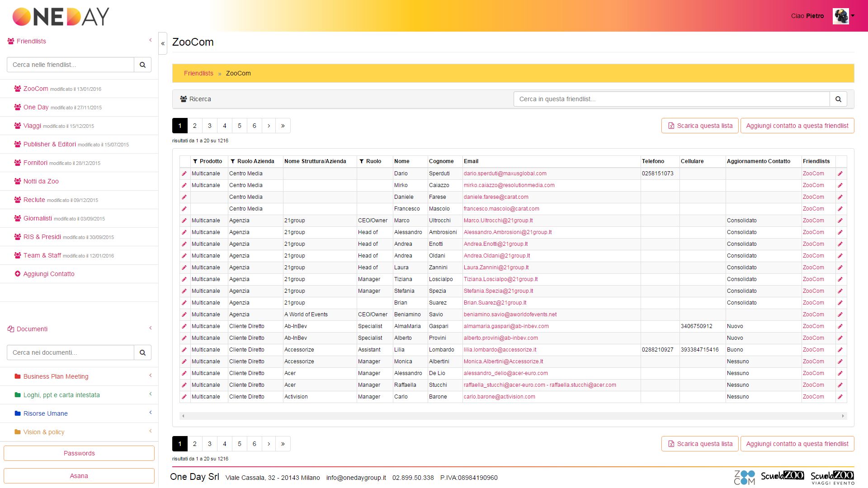Collapse the Friendlists section chevron
The image size is (868, 488).
(x=151, y=40)
